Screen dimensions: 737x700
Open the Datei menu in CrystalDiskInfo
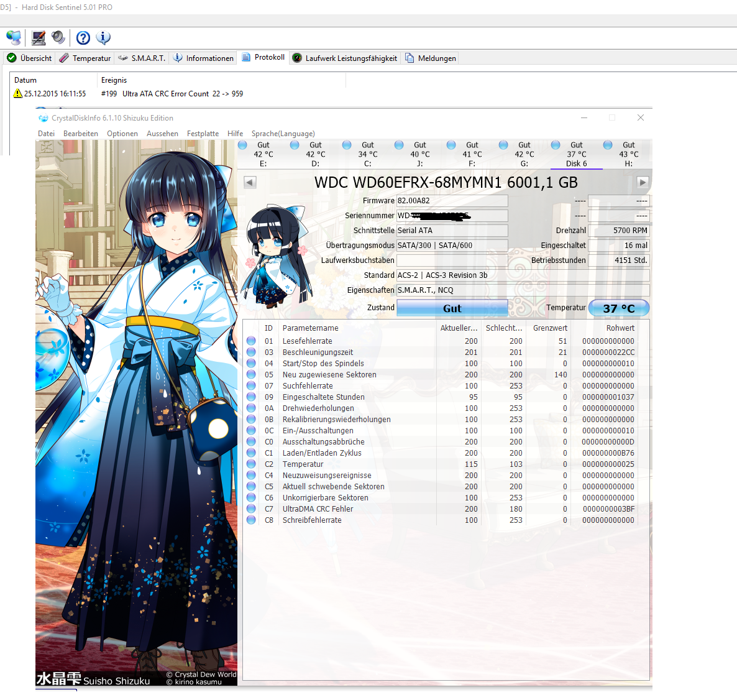46,134
